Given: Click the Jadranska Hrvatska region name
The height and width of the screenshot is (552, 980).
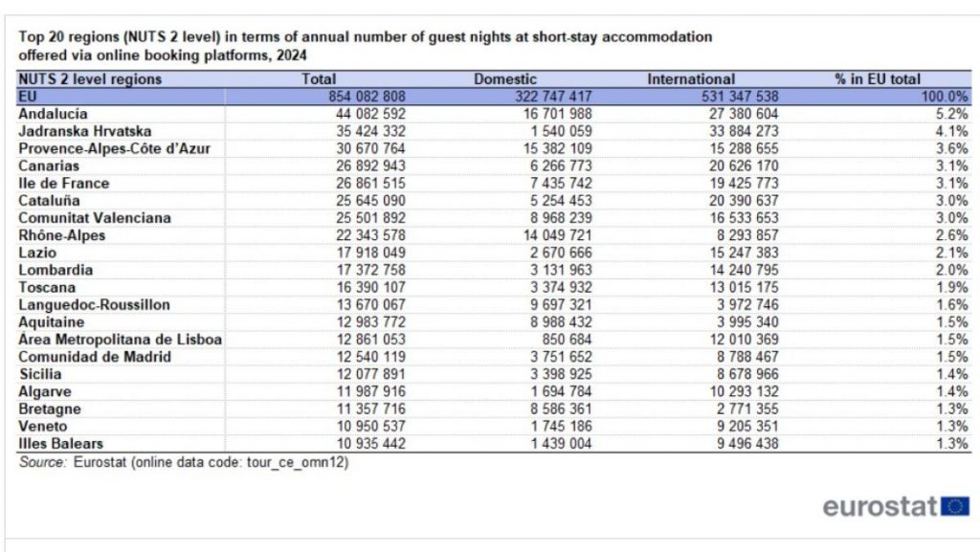Looking at the screenshot, I should (x=85, y=132).
